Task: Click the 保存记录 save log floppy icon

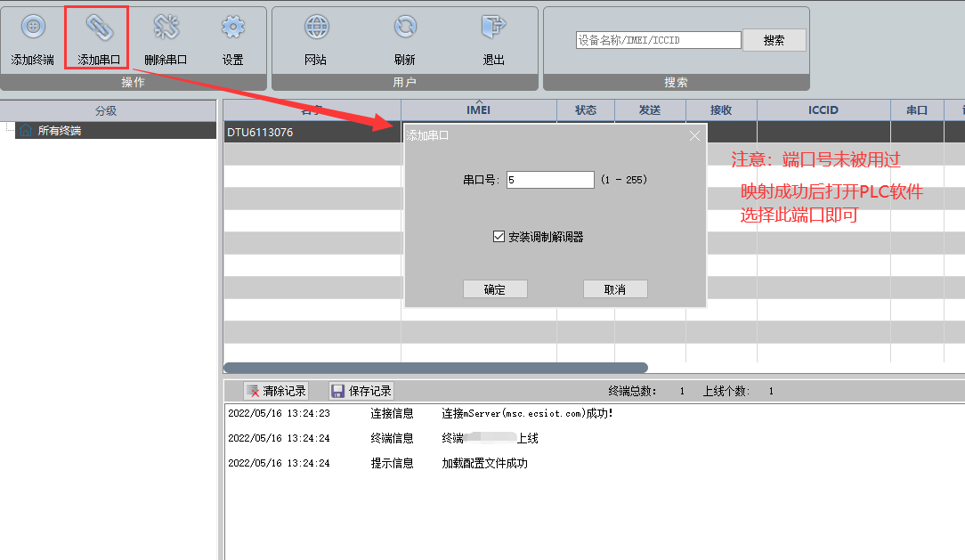Action: 361,391
